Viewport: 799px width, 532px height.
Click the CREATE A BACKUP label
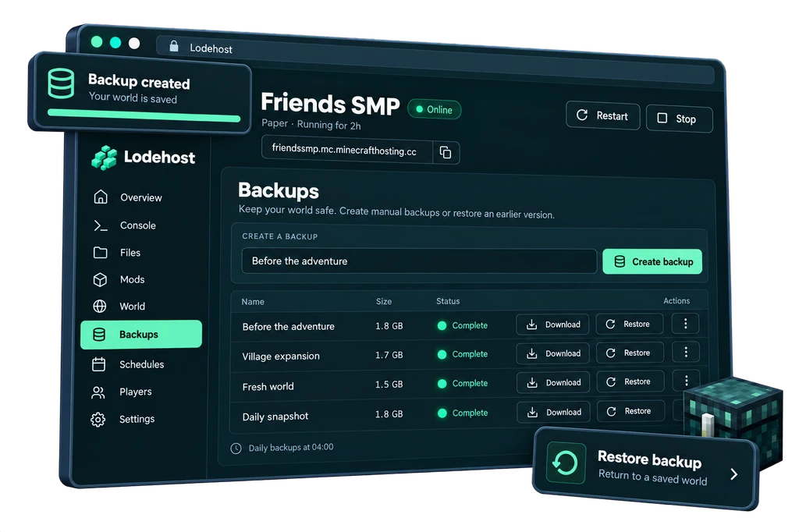click(280, 236)
